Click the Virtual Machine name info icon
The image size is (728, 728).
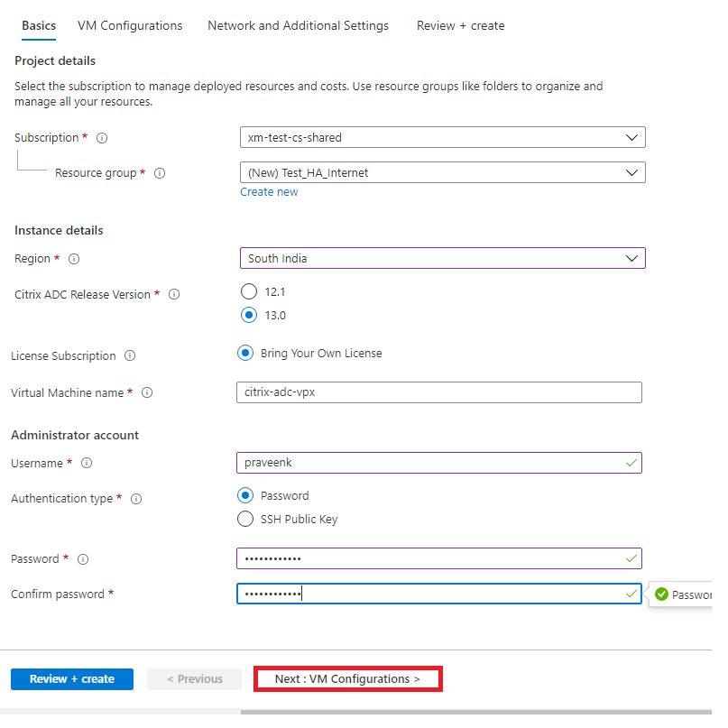[x=147, y=392]
